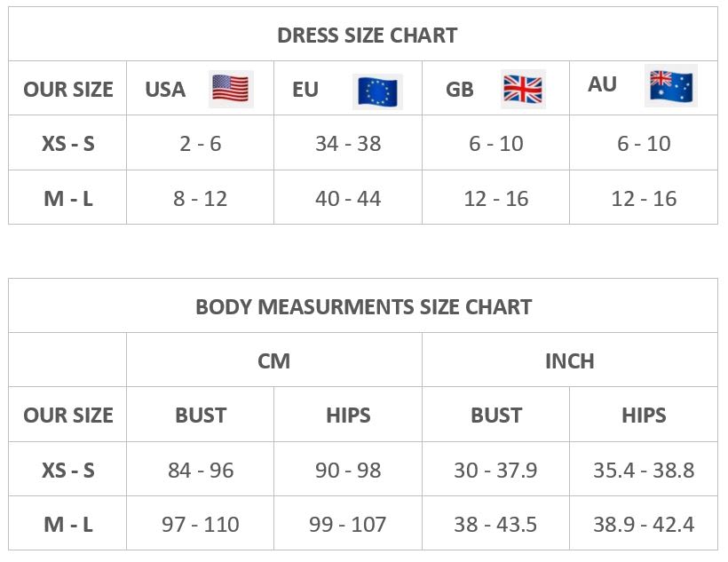The image size is (728, 562).
Task: Click the "38.9 - 42.4" hips inch cell
Action: [644, 525]
